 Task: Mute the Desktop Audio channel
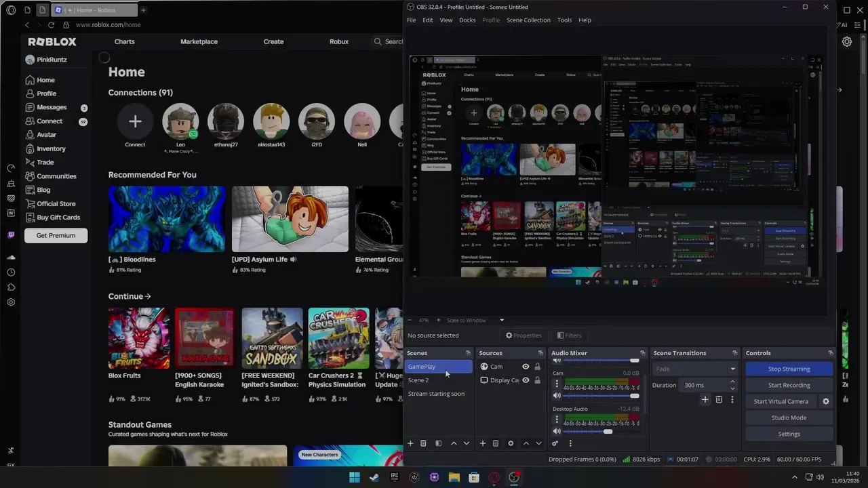[x=557, y=432]
